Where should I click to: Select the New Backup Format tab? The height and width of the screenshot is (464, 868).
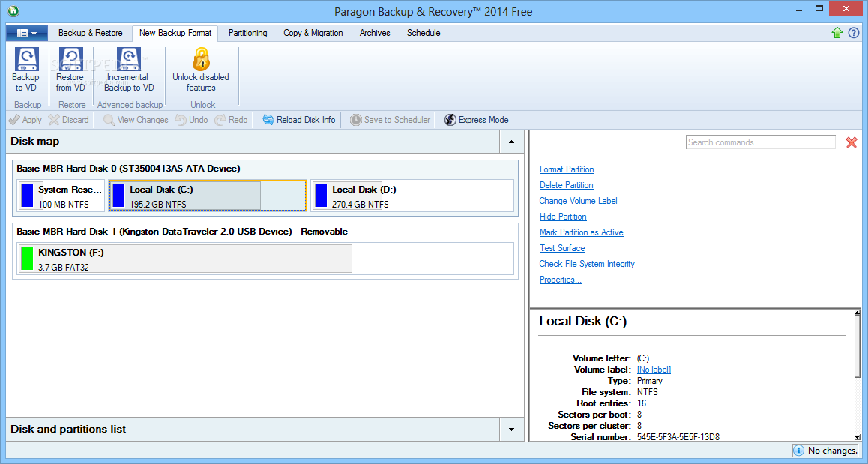[x=175, y=33]
